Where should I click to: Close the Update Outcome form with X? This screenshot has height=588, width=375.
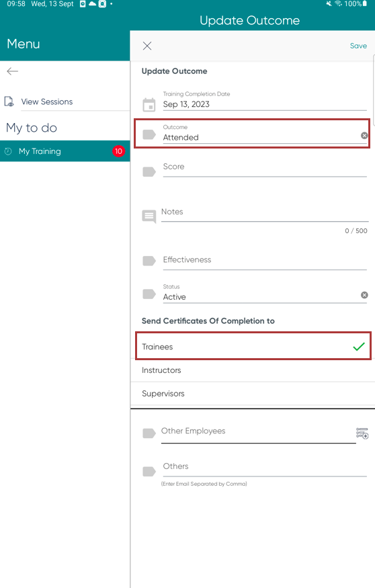click(x=147, y=46)
